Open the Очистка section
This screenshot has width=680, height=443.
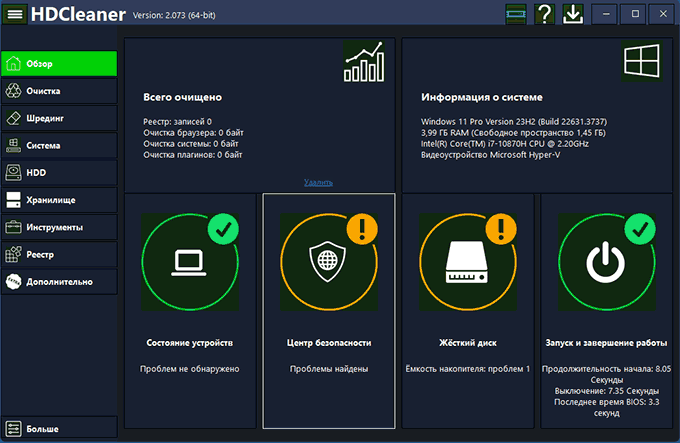[59, 91]
